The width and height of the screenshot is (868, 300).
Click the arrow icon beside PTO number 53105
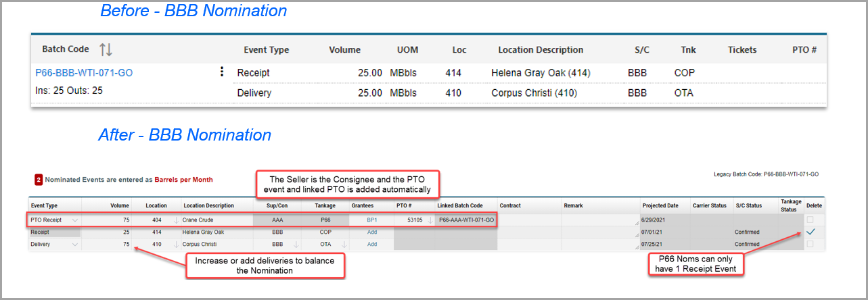(x=429, y=220)
